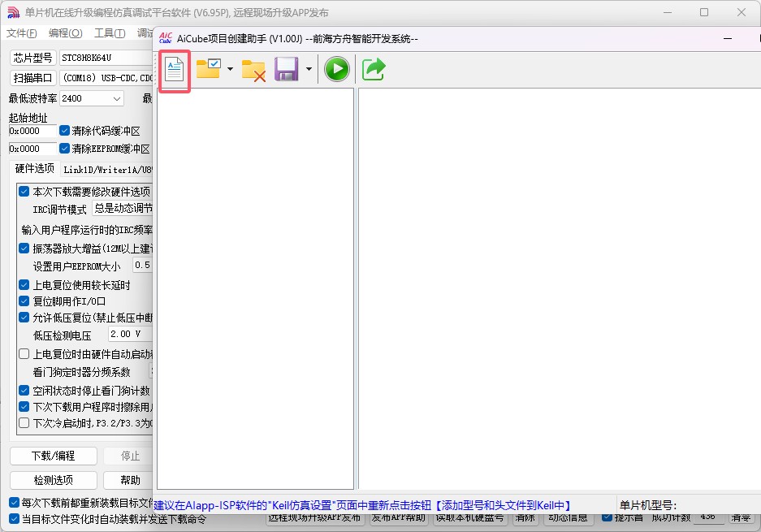Screen dimensions: 761x532
Task: Click the green export share arrow icon
Action: coord(374,69)
